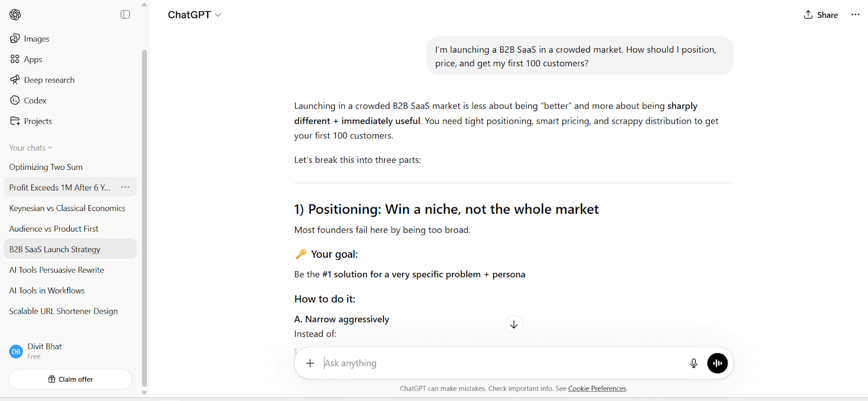The width and height of the screenshot is (868, 401).
Task: Collapse the Your chats section
Action: [30, 147]
